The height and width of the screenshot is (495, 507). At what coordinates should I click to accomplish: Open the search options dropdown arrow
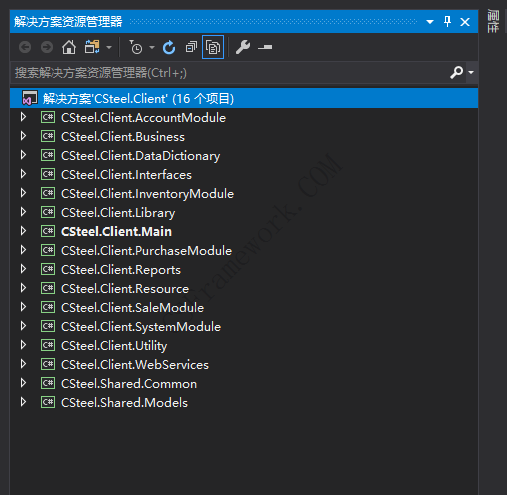471,72
